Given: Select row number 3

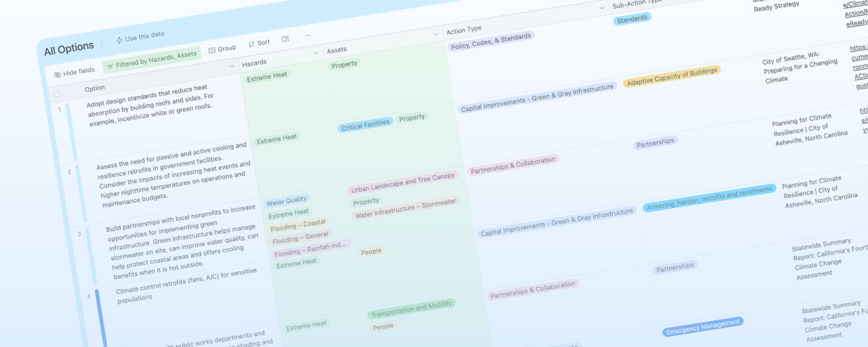Looking at the screenshot, I should [x=79, y=234].
